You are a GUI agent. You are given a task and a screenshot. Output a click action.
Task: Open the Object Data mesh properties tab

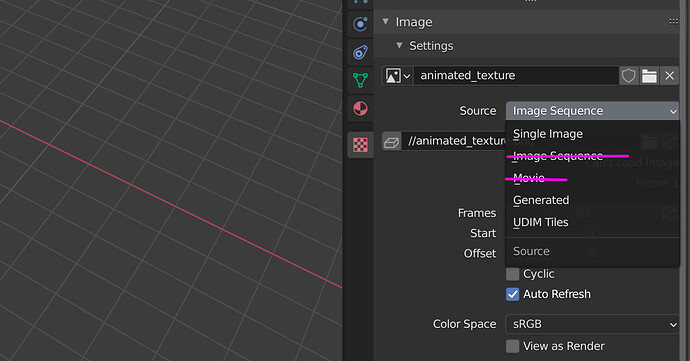[360, 80]
